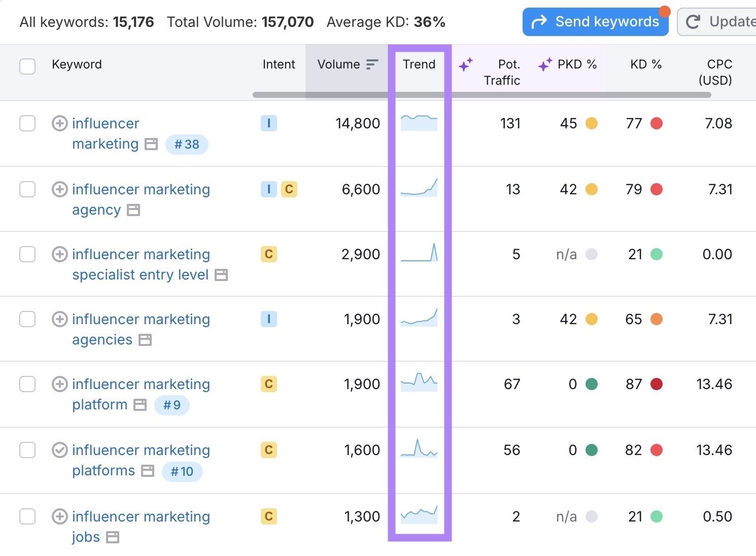
Task: Click the arrow icon inside the Send keywords button
Action: coord(539,21)
